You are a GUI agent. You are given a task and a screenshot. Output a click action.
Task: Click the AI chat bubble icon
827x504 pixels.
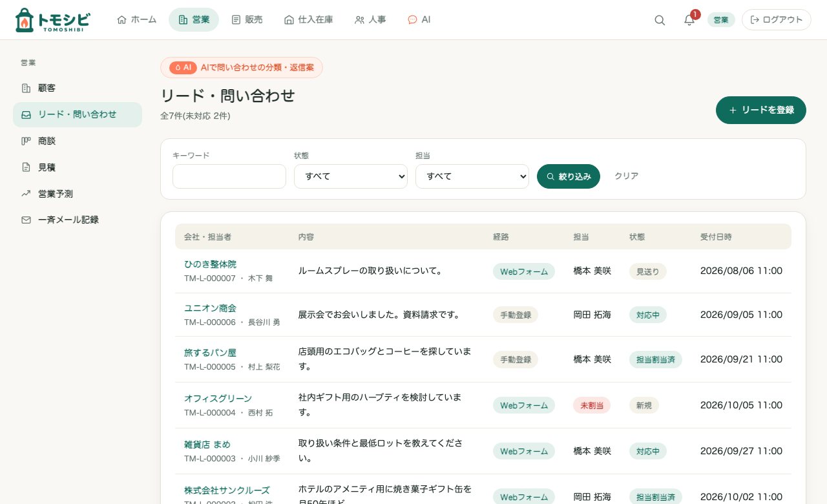click(x=412, y=20)
